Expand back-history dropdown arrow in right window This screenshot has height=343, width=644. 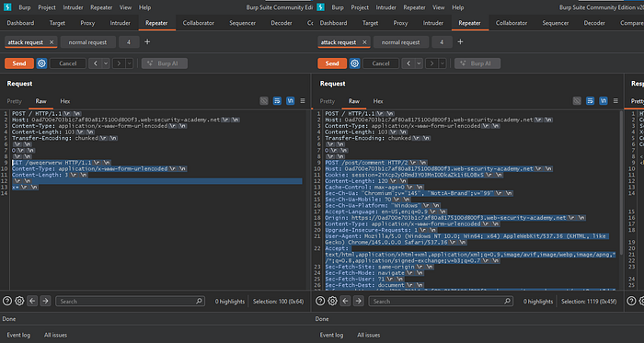point(419,63)
